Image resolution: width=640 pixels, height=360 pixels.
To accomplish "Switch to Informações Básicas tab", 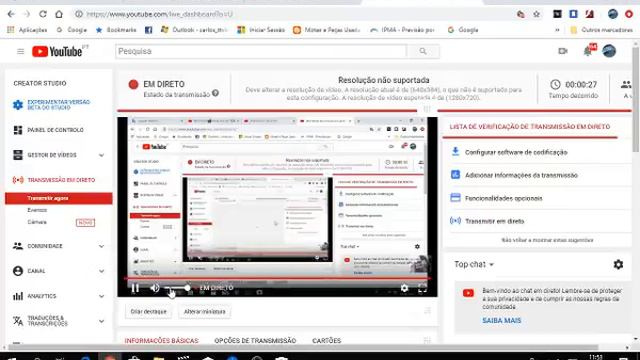I will (x=162, y=340).
